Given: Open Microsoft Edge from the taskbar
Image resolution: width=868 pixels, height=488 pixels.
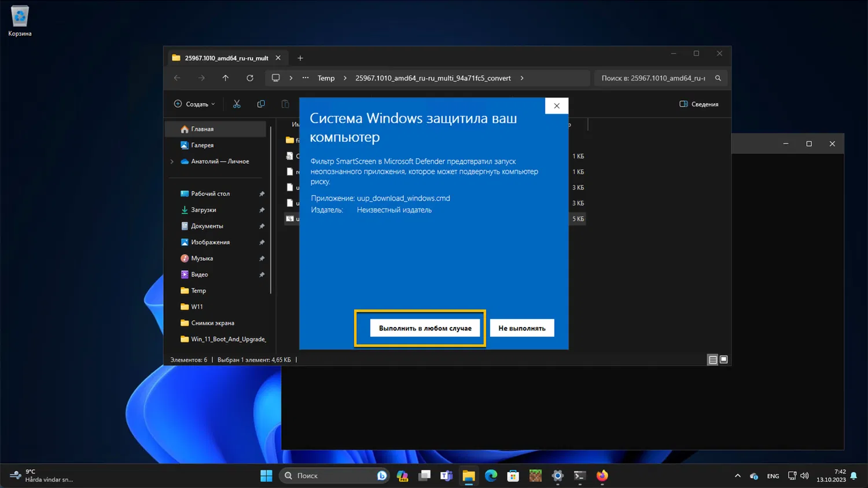Looking at the screenshot, I should point(491,476).
